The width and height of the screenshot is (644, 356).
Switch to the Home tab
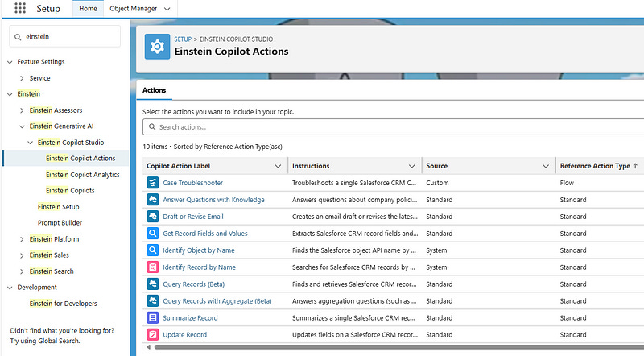tap(88, 8)
